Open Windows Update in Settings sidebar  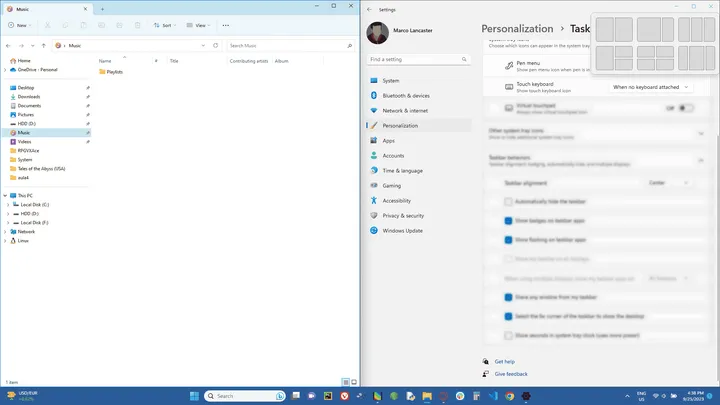[402, 230]
